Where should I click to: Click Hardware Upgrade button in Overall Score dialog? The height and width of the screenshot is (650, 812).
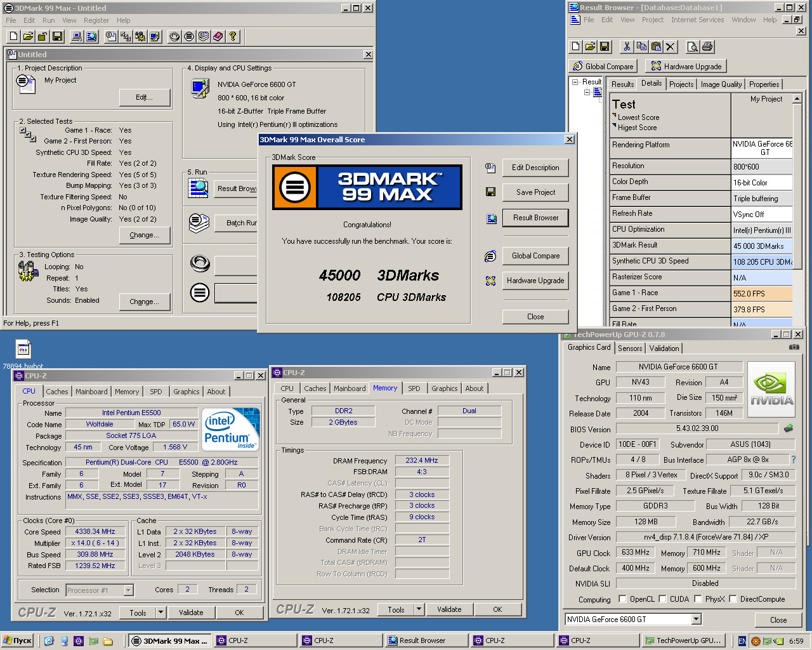point(535,281)
